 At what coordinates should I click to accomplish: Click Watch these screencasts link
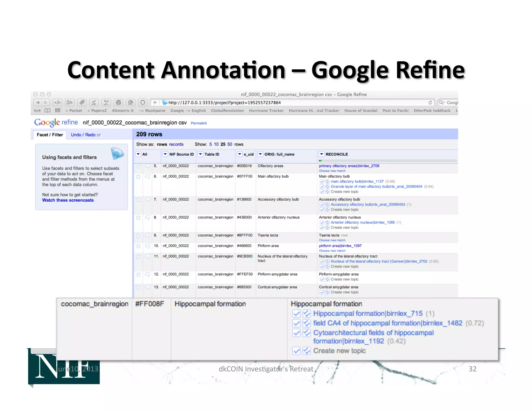tap(68, 200)
